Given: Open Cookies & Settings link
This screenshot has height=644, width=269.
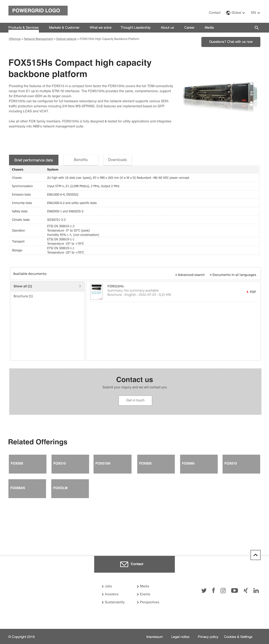Looking at the screenshot, I should pos(238,637).
